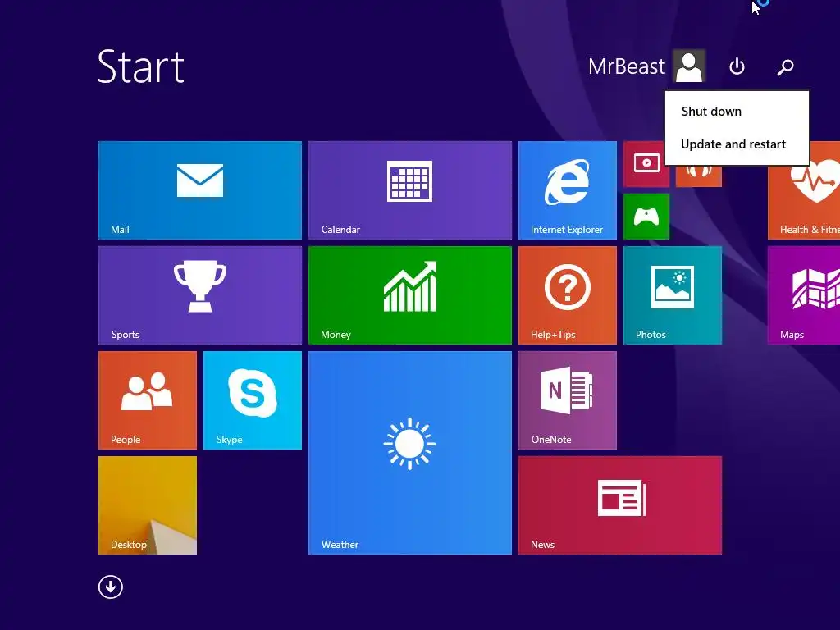Show all apps with down arrow button
The image size is (840, 630).
111,587
